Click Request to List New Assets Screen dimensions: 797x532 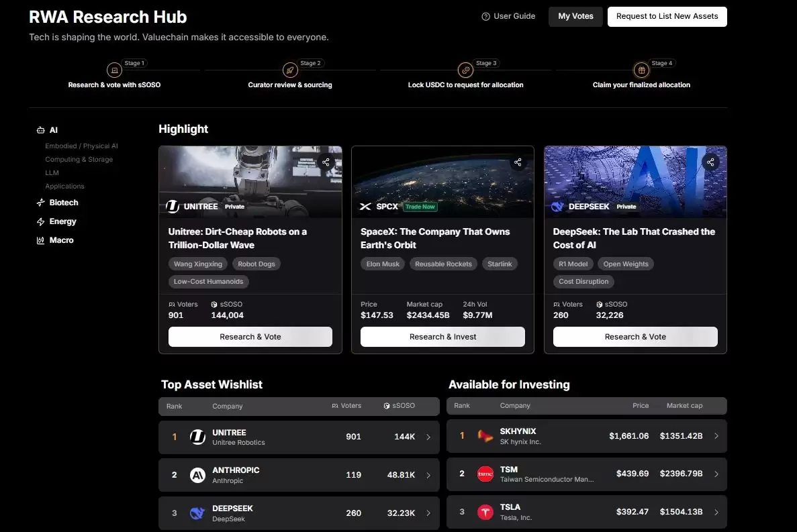(x=667, y=16)
